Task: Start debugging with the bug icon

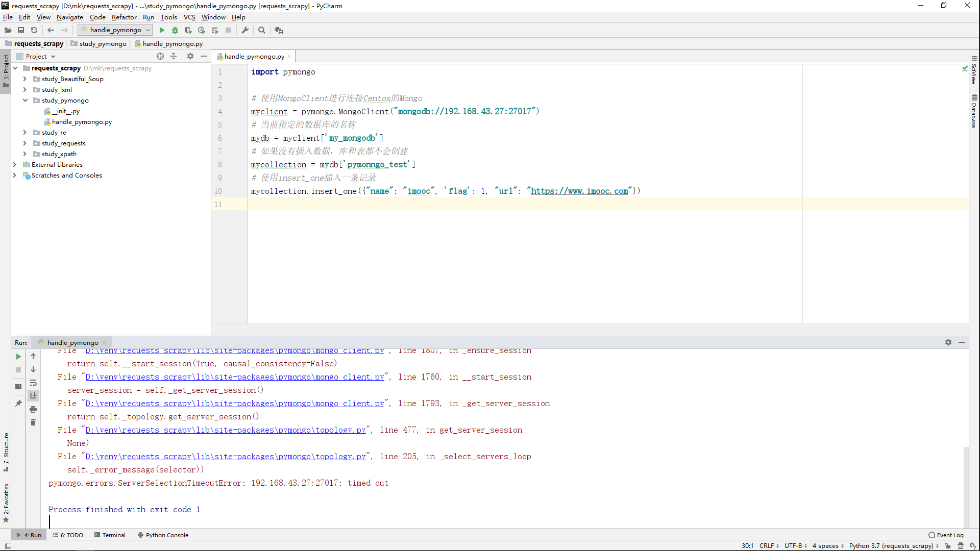Action: pyautogui.click(x=175, y=30)
